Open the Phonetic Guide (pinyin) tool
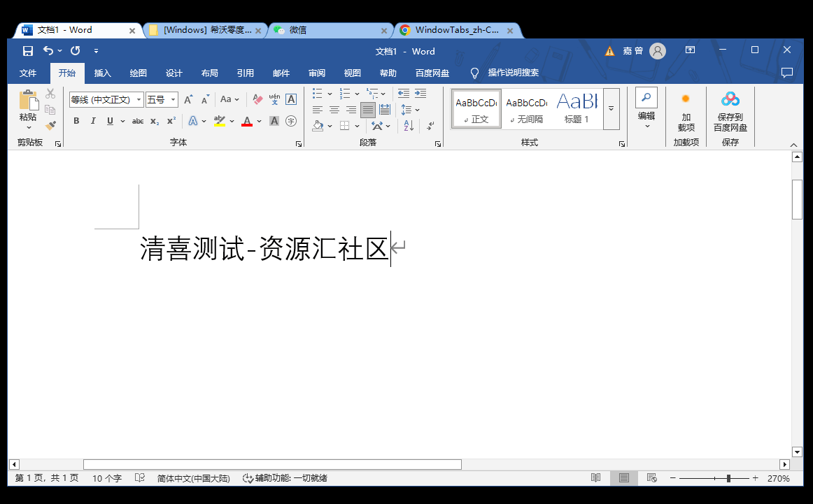813x504 pixels. point(273,98)
